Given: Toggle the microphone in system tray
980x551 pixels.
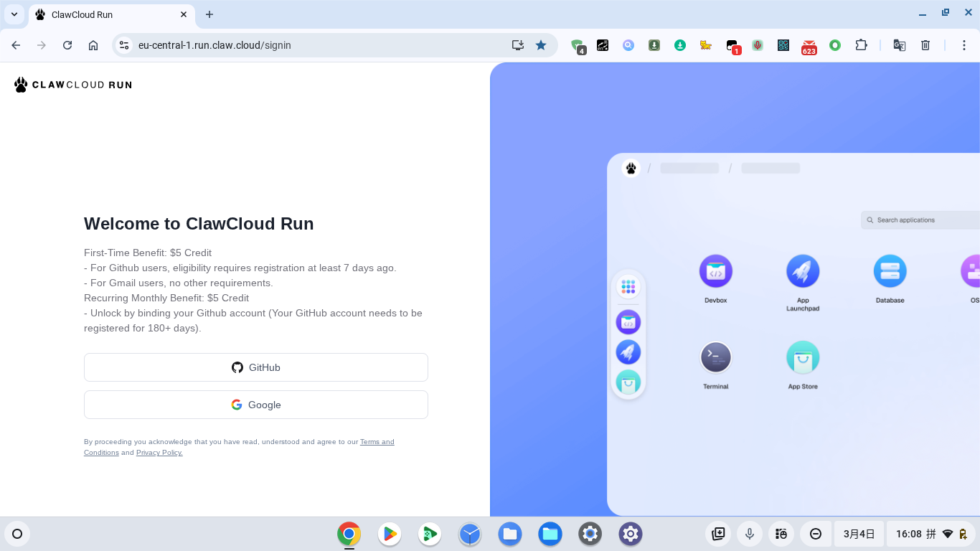Looking at the screenshot, I should [750, 534].
